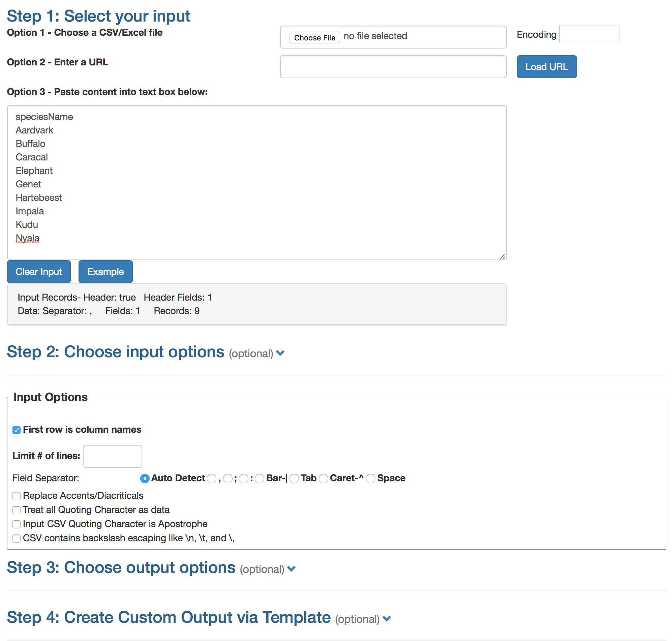
Task: Expand Step 2 input options chevron
Action: coord(280,353)
